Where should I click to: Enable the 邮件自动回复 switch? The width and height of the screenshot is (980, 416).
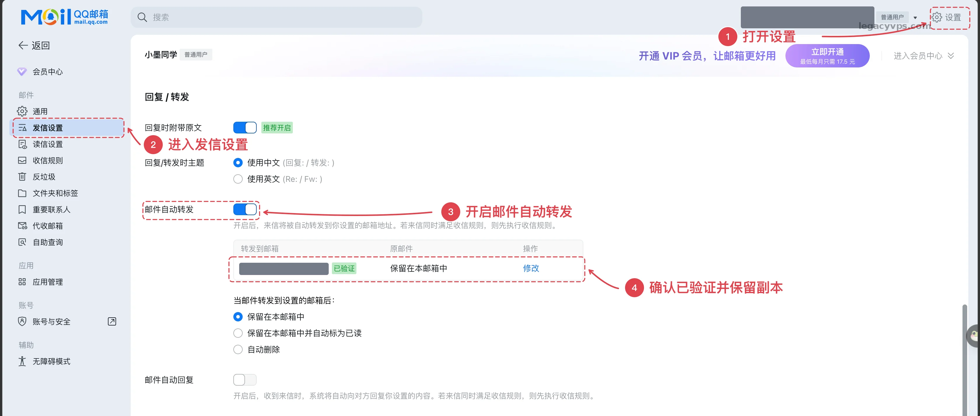(x=245, y=380)
